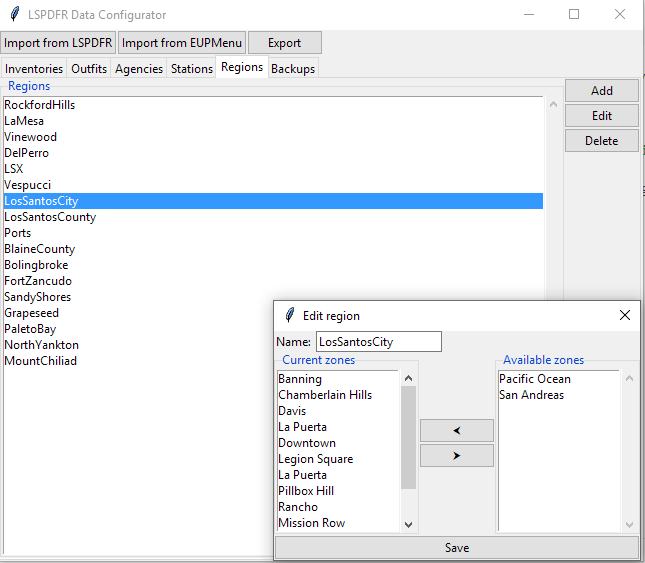Close the Edit region dialog
645x563 pixels.
625,315
